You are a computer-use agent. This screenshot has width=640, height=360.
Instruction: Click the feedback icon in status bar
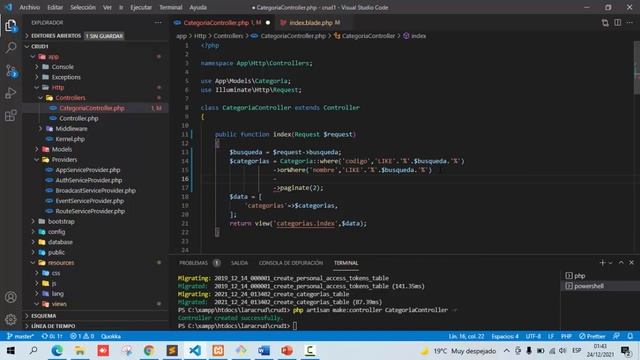pos(616,336)
